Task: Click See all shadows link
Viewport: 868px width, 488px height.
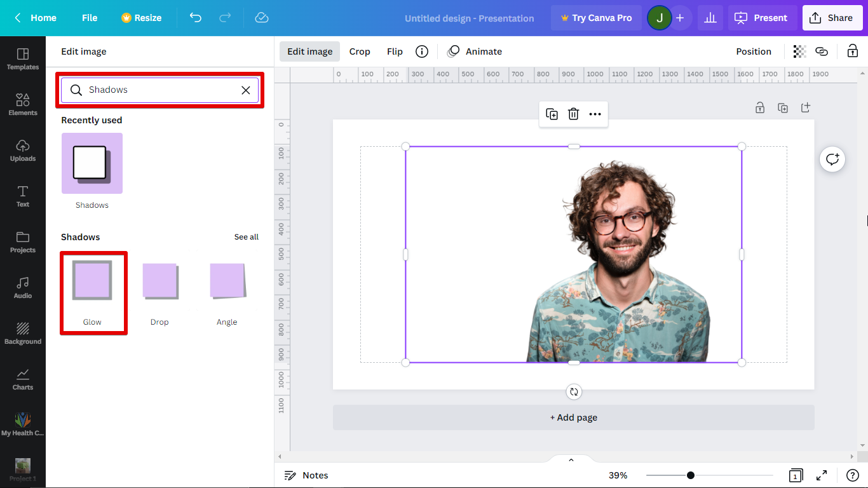Action: tap(246, 237)
